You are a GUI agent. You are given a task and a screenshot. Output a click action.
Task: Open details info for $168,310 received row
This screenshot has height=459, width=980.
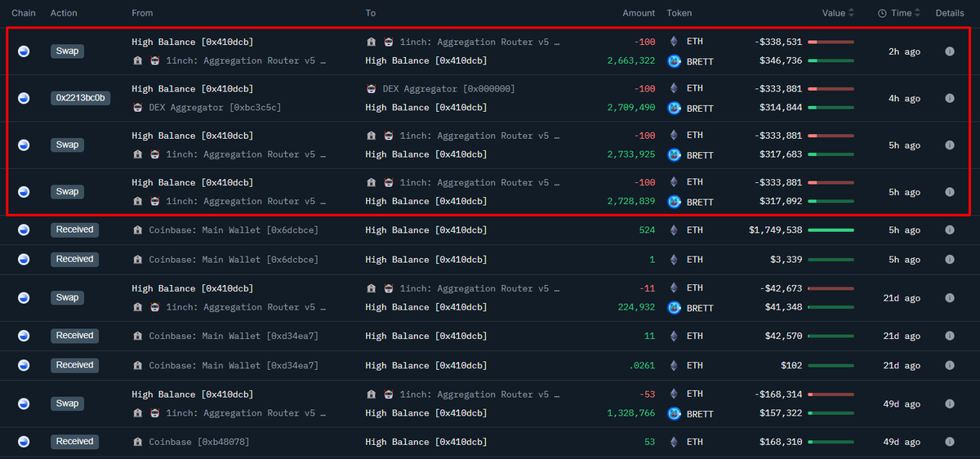[950, 442]
